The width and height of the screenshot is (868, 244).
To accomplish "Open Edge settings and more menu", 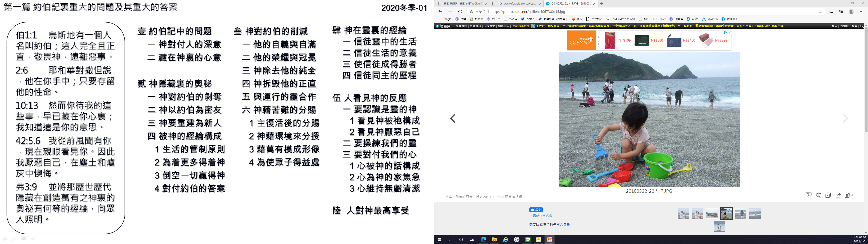I will click(x=862, y=12).
